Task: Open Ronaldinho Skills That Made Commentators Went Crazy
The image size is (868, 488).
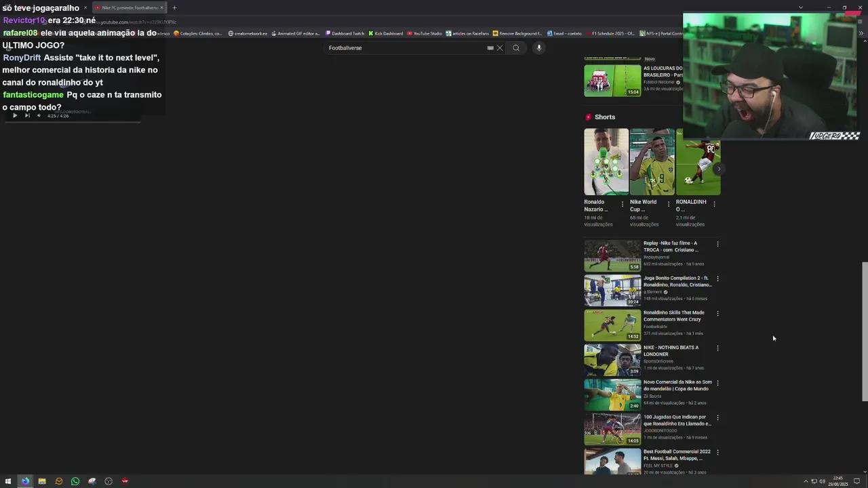Action: 674,316
